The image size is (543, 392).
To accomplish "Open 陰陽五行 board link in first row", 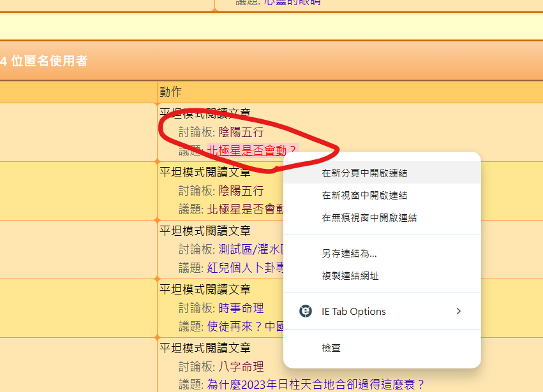I will point(241,133).
